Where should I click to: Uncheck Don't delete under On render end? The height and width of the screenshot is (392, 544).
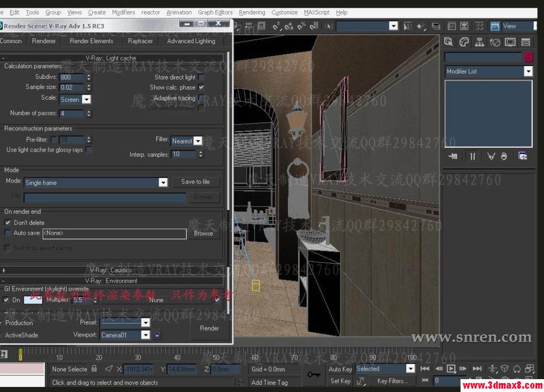(7, 222)
